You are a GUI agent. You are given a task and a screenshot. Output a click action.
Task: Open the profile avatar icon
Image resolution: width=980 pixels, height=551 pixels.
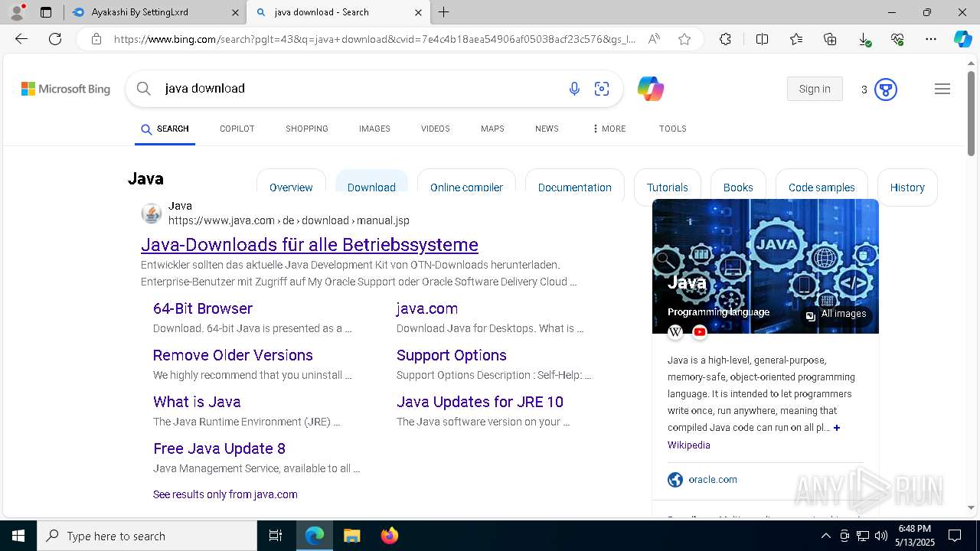[17, 12]
